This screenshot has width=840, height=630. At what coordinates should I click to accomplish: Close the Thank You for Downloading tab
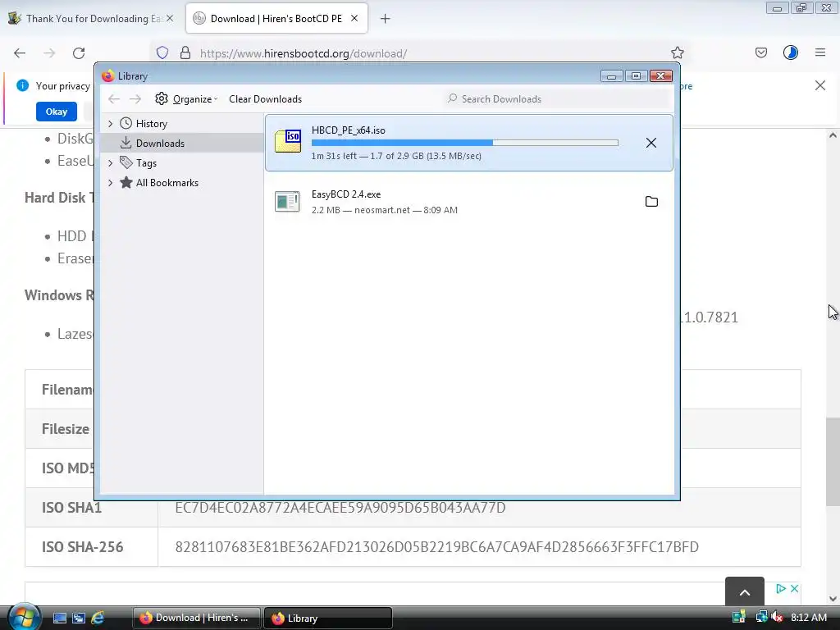coord(169,18)
